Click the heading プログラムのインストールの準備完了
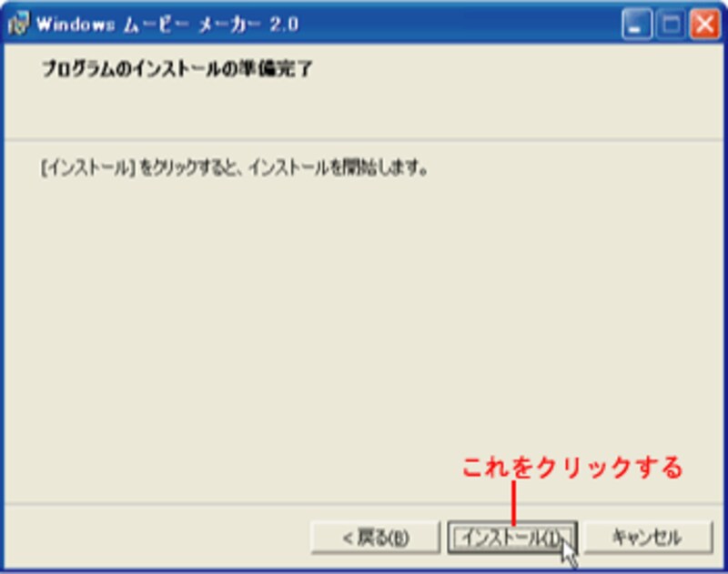 click(177, 68)
